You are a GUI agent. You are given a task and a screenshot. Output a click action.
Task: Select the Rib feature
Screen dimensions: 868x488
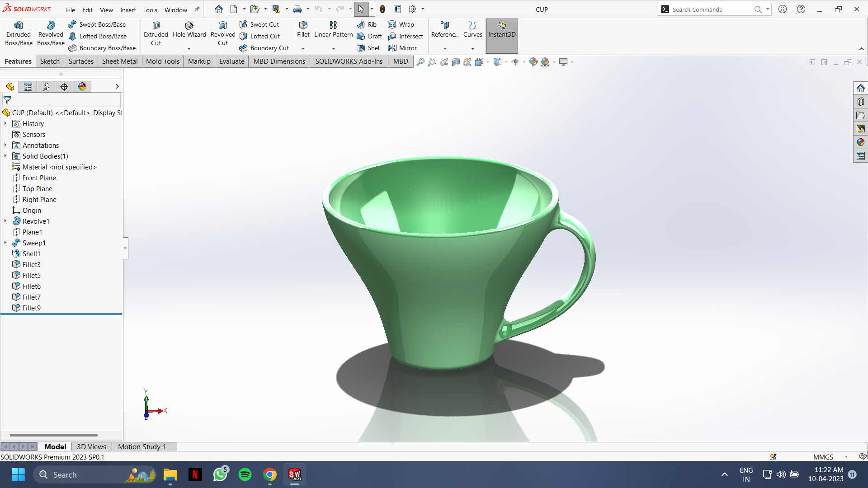[367, 24]
